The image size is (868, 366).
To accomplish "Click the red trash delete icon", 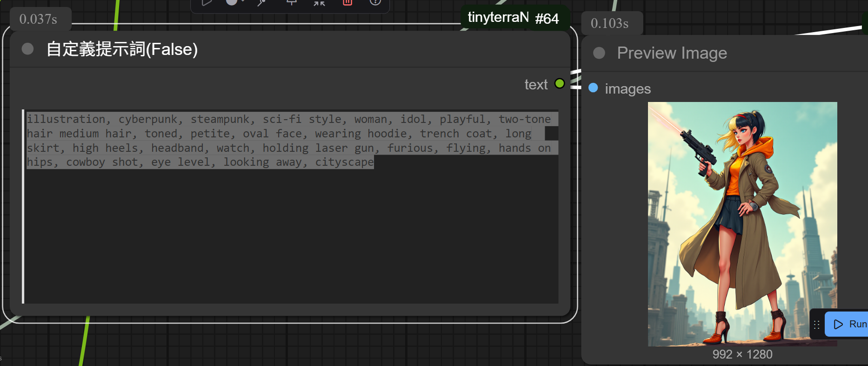I will pos(347,2).
